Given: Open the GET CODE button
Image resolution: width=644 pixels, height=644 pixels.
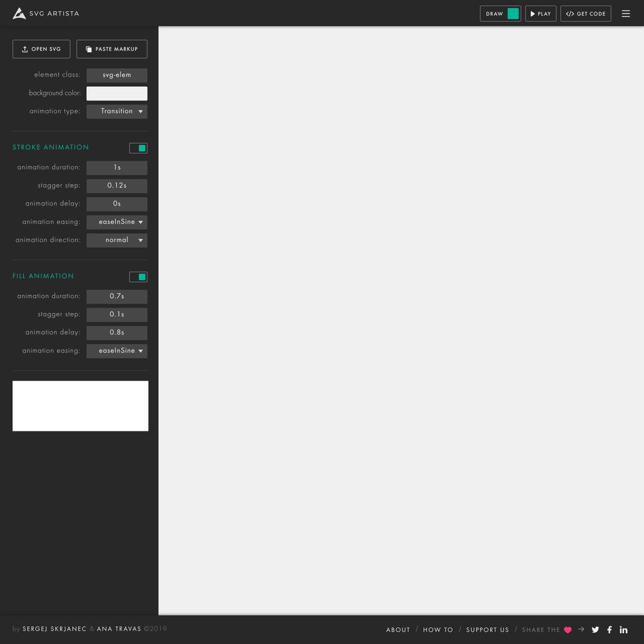Looking at the screenshot, I should 585,14.
